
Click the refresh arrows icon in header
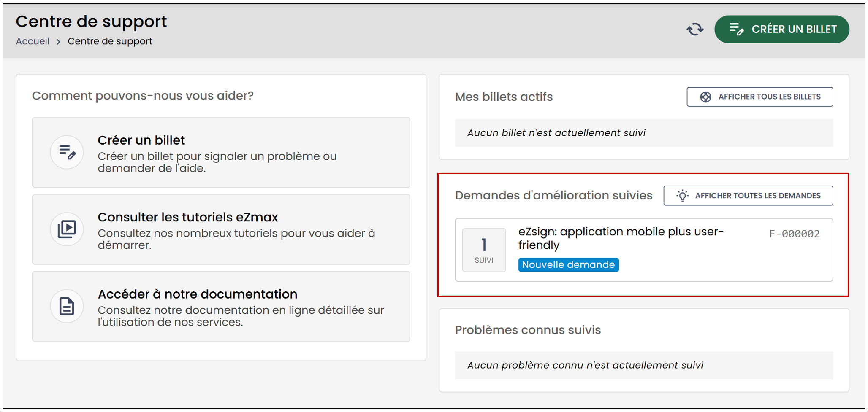(695, 29)
